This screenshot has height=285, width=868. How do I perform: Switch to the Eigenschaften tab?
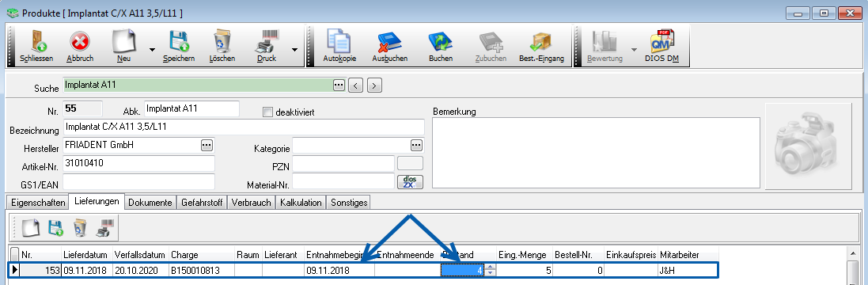pyautogui.click(x=37, y=203)
